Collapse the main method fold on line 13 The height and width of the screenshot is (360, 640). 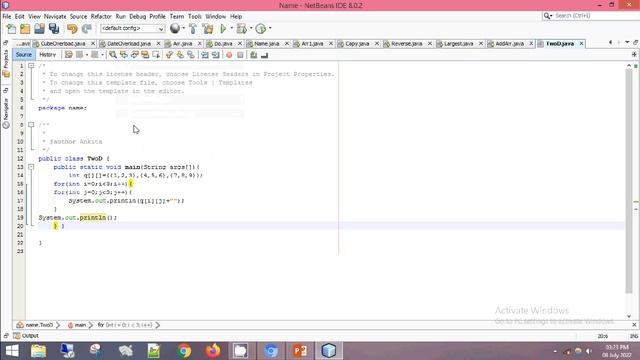[31, 167]
